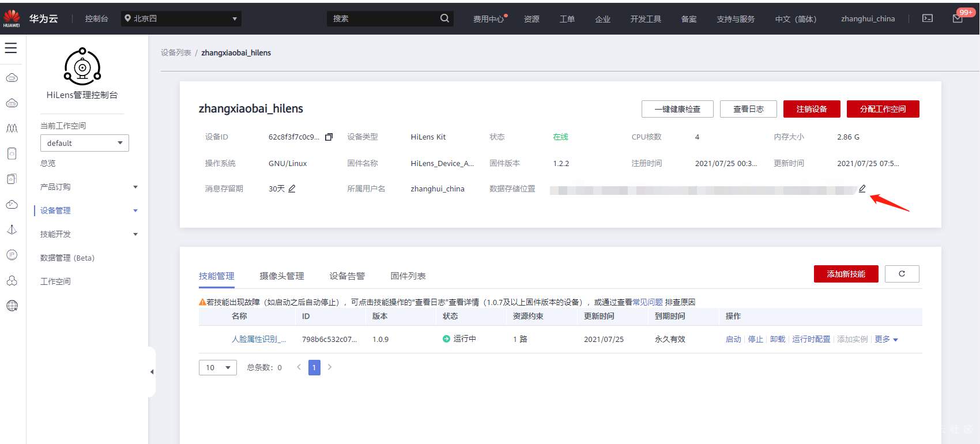Screen dimensions: 980x444
Task: Open 运行时配置 for the skill
Action: (812, 339)
